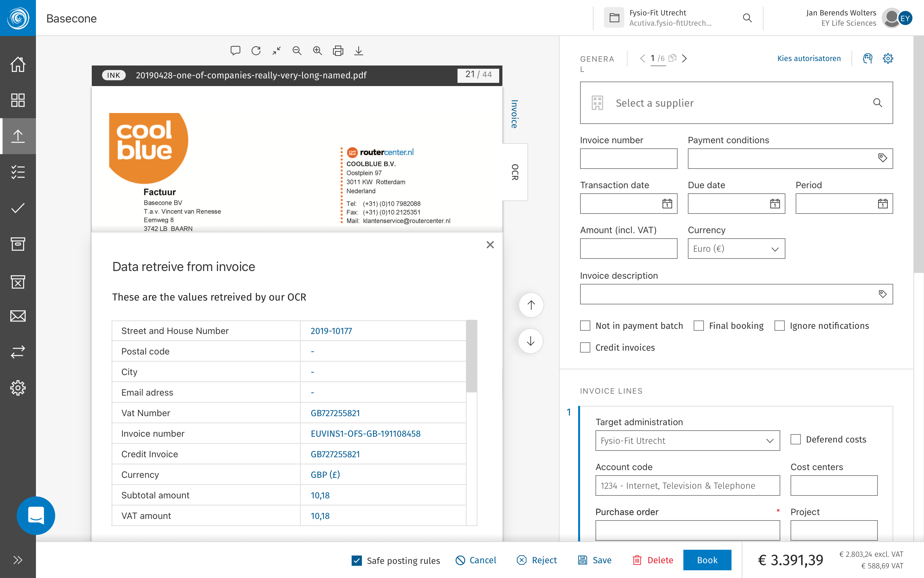Zoom out of the document
The width and height of the screenshot is (924, 578).
[297, 51]
